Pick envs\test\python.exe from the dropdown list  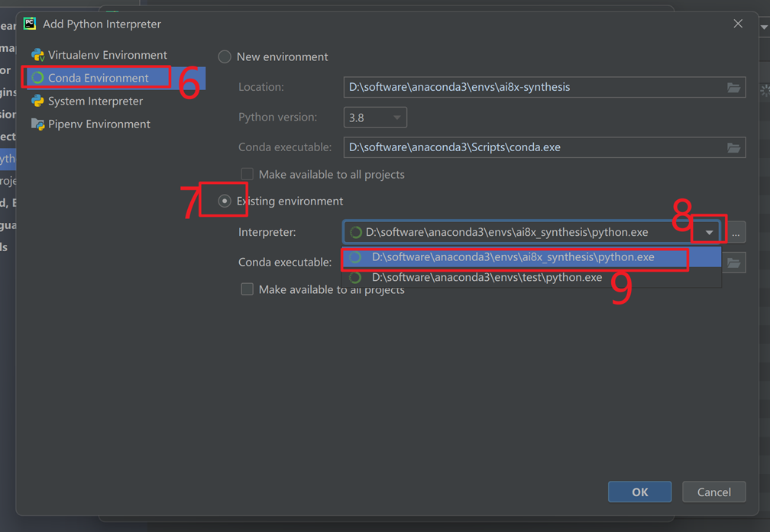pyautogui.click(x=532, y=277)
